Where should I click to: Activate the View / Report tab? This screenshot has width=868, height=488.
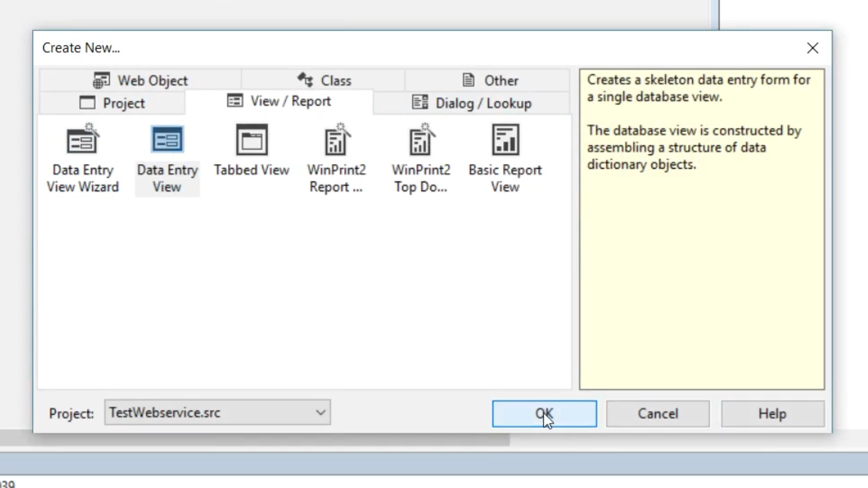click(x=290, y=101)
